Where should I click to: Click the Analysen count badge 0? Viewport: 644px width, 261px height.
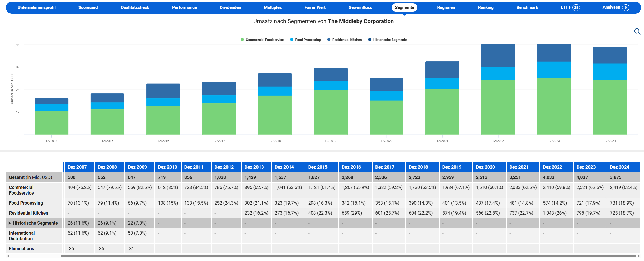626,7
